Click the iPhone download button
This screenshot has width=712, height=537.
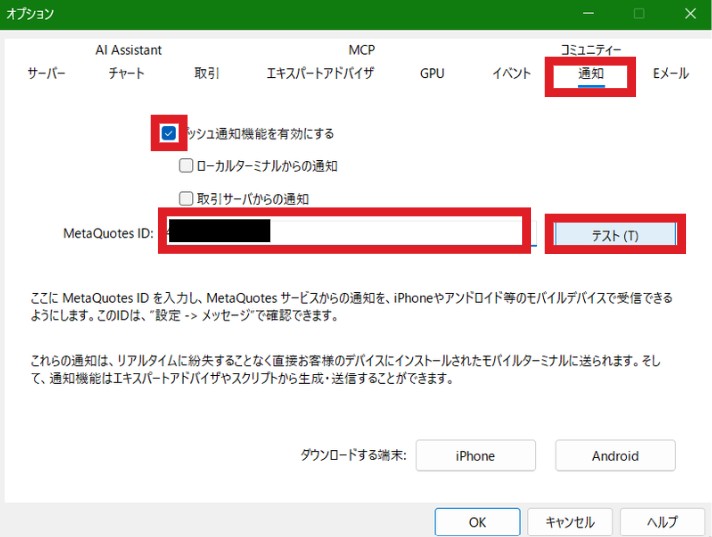475,455
